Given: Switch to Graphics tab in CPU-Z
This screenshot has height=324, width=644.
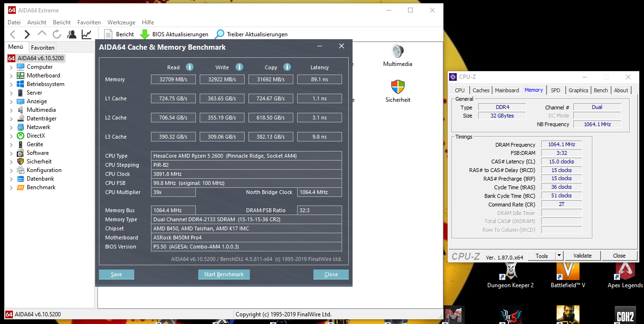Looking at the screenshot, I should [x=578, y=90].
